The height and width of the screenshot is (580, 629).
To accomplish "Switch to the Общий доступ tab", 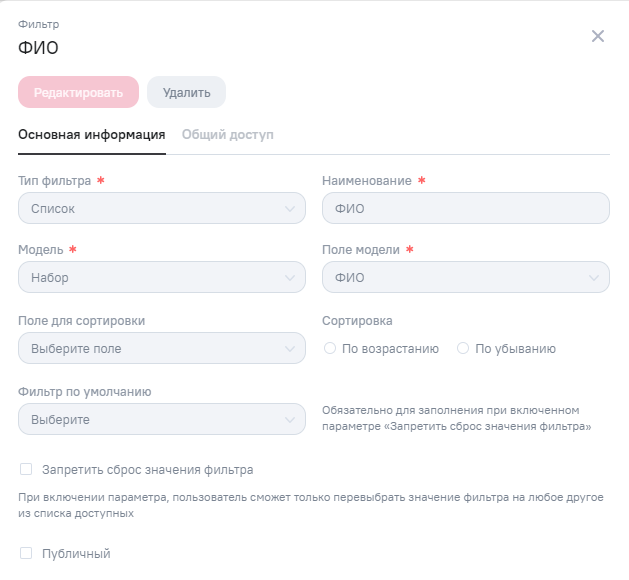I will click(x=227, y=134).
